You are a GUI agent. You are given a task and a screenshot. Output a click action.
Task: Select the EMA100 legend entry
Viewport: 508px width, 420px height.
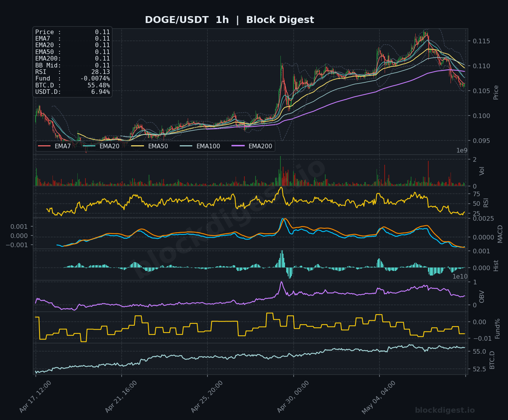click(x=200, y=146)
